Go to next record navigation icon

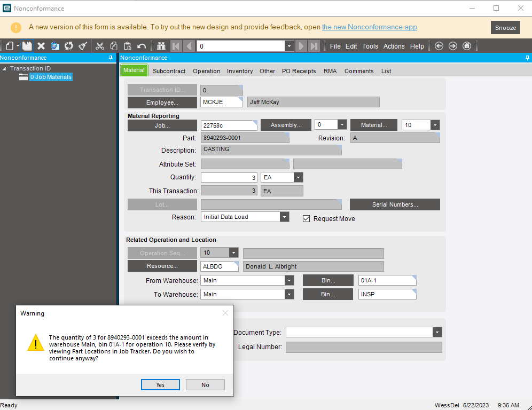[x=301, y=46]
